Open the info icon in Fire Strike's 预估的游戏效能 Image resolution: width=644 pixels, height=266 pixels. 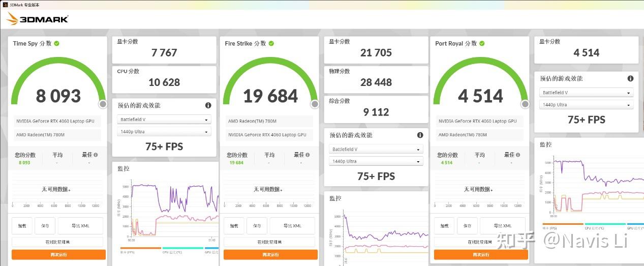pos(420,135)
